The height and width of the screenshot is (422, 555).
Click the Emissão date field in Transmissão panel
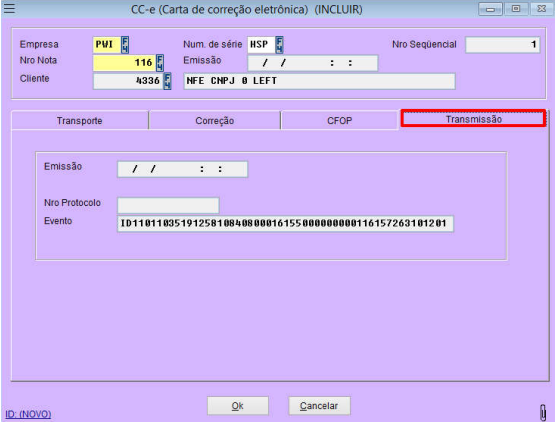pos(182,169)
